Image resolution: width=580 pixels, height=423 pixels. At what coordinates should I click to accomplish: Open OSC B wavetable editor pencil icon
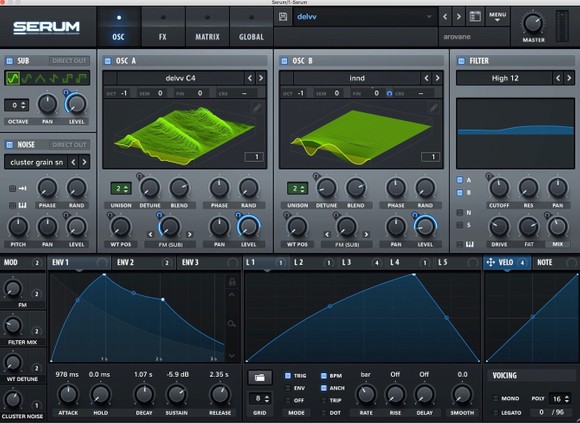pyautogui.click(x=434, y=108)
